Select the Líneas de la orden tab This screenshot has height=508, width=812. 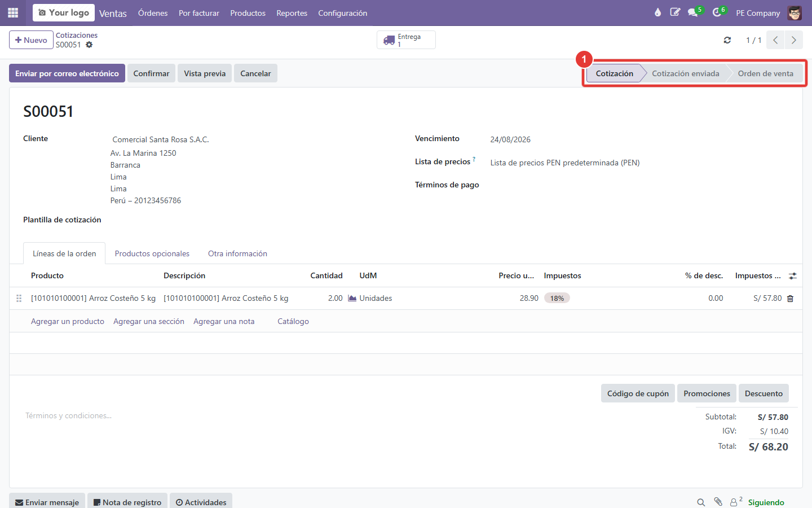point(64,253)
